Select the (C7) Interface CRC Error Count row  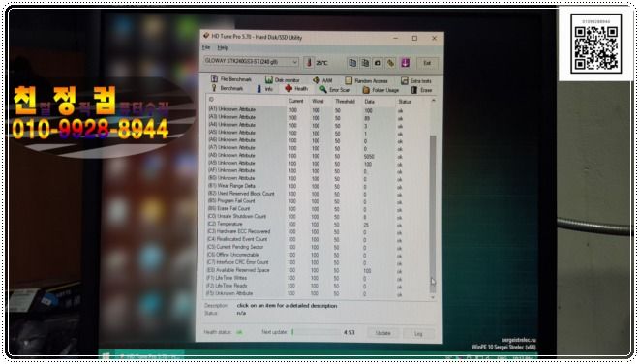318,262
